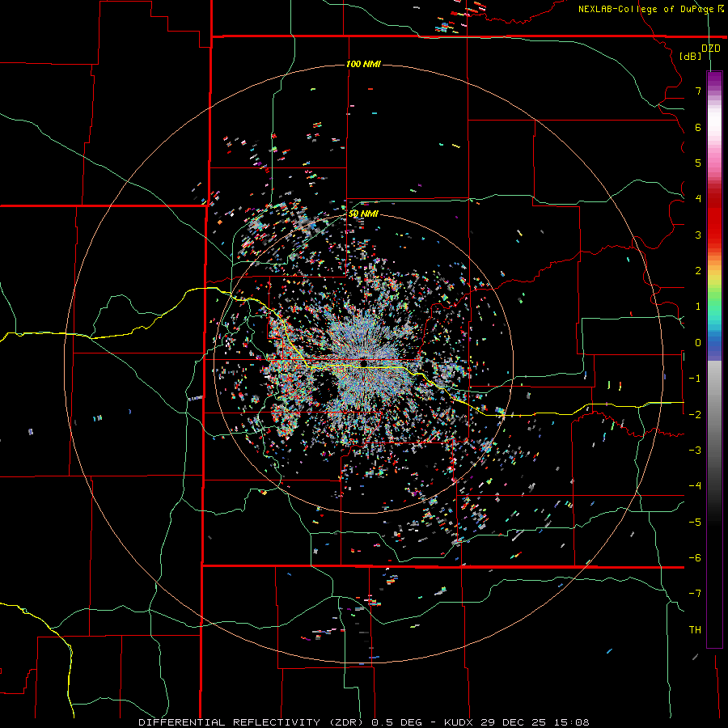Image resolution: width=728 pixels, height=728 pixels.
Task: Click the 2 value on the color scale
Action: click(x=698, y=271)
